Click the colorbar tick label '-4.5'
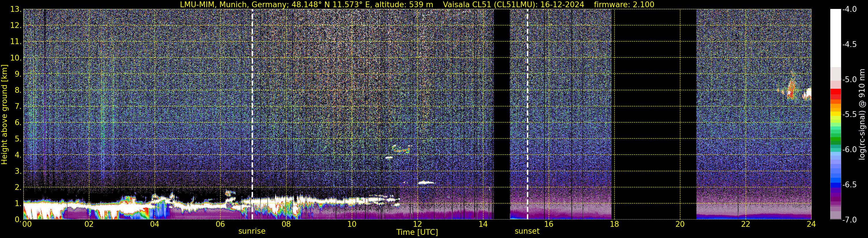 point(849,44)
